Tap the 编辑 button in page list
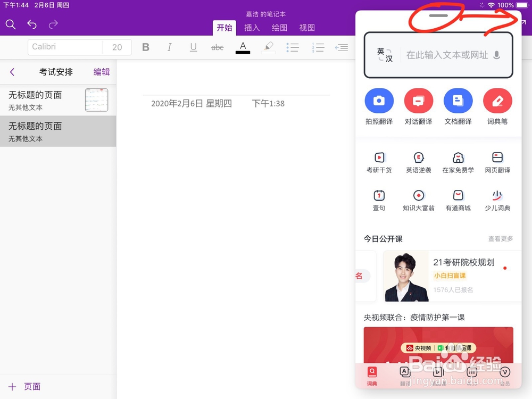The width and height of the screenshot is (532, 399). tap(102, 72)
